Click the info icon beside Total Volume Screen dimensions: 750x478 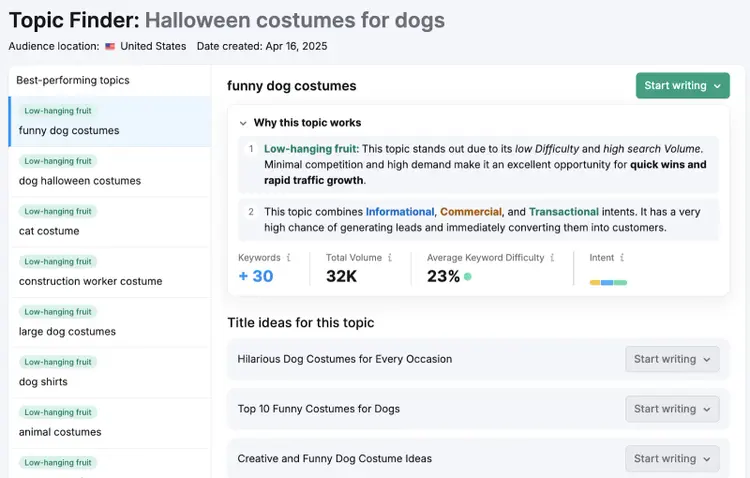coord(390,257)
